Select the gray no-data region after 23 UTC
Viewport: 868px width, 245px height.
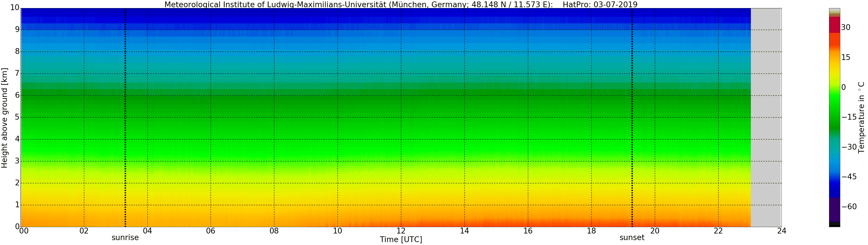(766, 118)
